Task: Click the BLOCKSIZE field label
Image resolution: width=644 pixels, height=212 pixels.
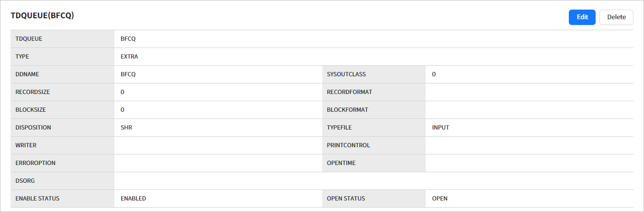Action: (x=31, y=110)
